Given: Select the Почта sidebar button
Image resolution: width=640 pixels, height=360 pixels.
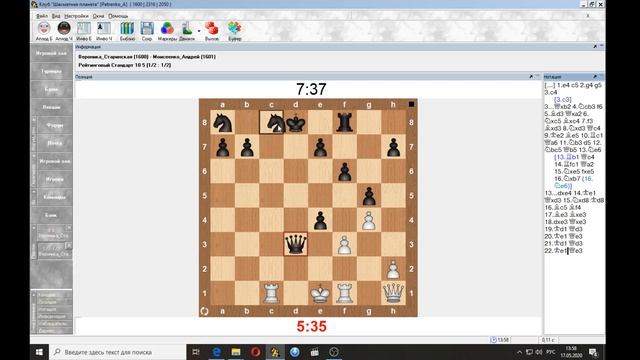Looking at the screenshot, I should point(54,143).
